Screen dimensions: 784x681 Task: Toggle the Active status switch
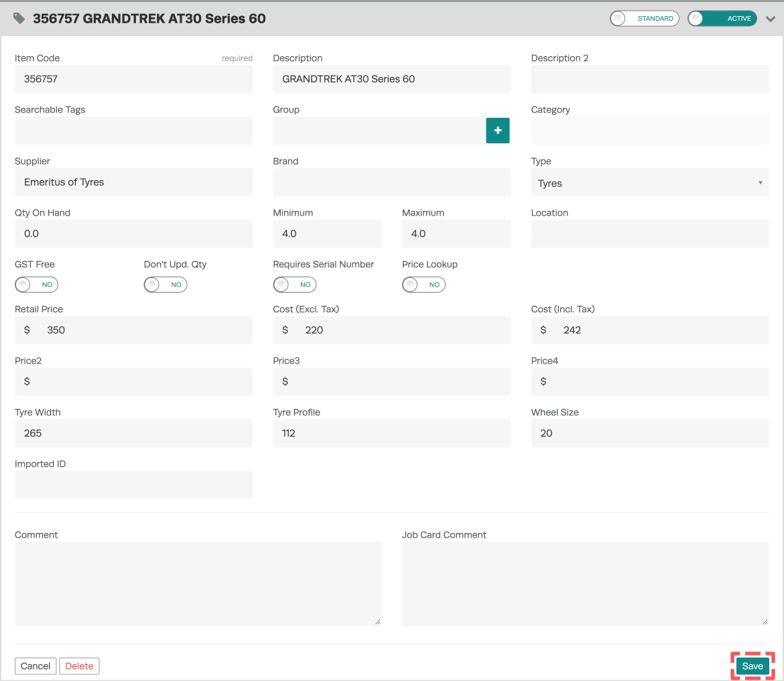pyautogui.click(x=722, y=19)
